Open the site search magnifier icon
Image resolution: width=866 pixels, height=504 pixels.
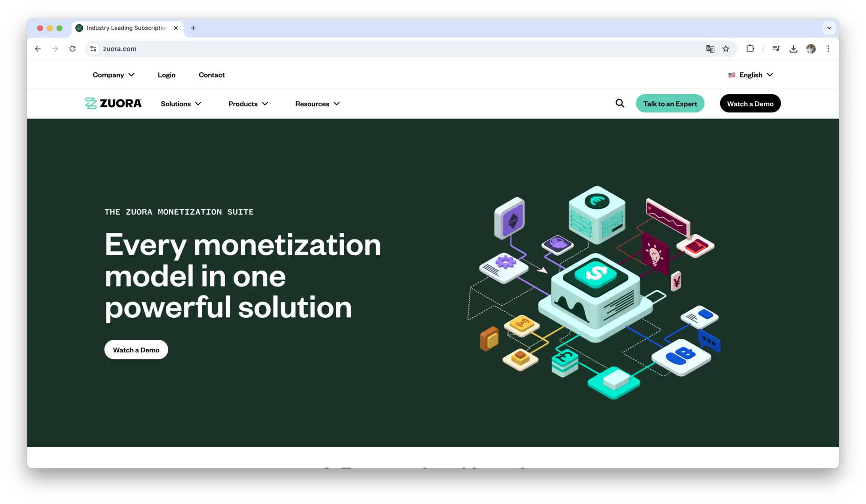(x=620, y=103)
